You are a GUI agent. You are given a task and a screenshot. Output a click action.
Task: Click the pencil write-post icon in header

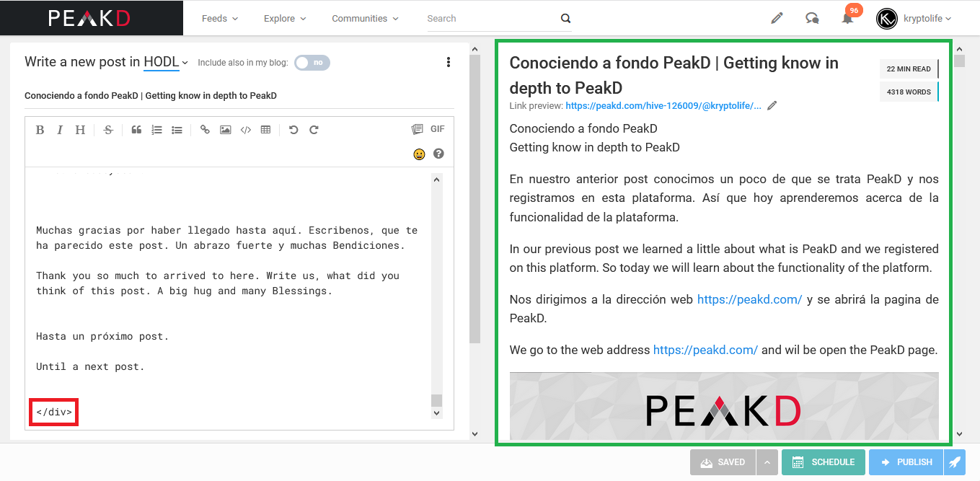[777, 18]
